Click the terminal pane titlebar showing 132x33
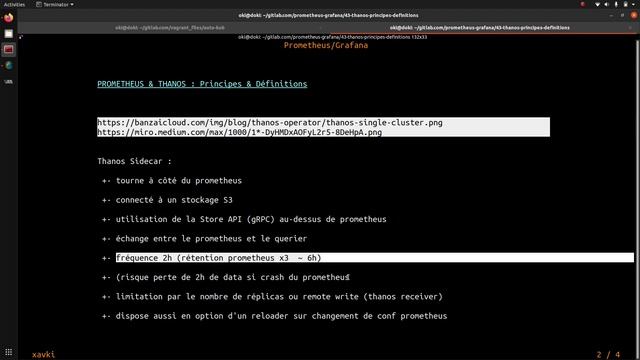 pyautogui.click(x=332, y=37)
